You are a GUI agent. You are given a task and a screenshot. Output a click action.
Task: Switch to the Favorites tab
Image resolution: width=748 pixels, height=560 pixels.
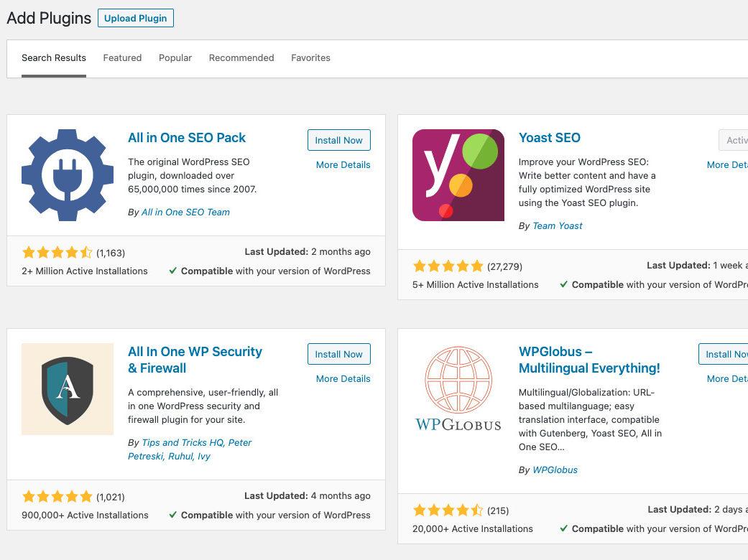tap(310, 57)
